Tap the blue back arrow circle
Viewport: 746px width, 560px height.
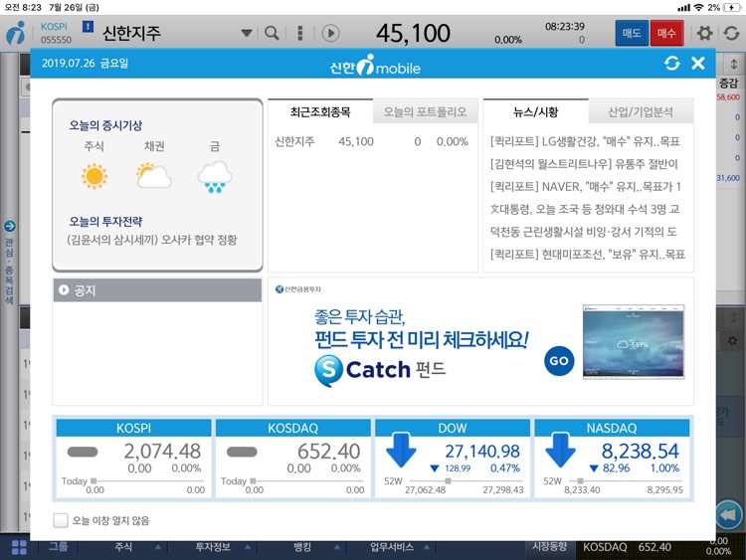[x=729, y=514]
